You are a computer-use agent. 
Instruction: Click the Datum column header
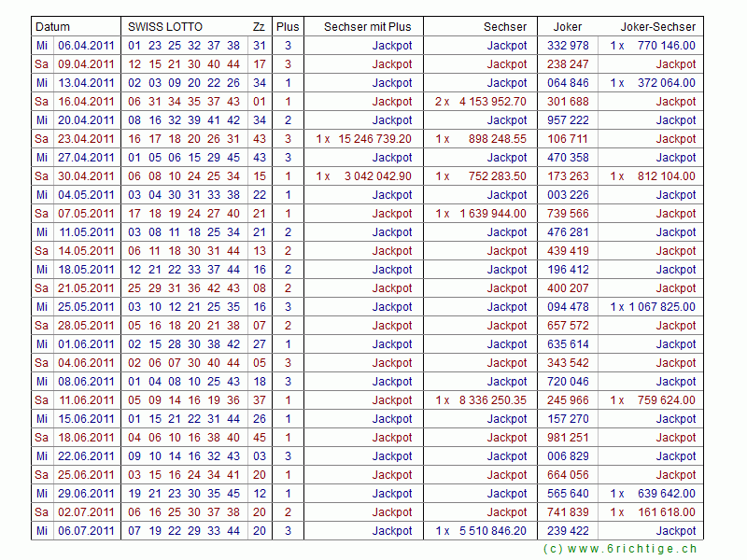[52, 27]
